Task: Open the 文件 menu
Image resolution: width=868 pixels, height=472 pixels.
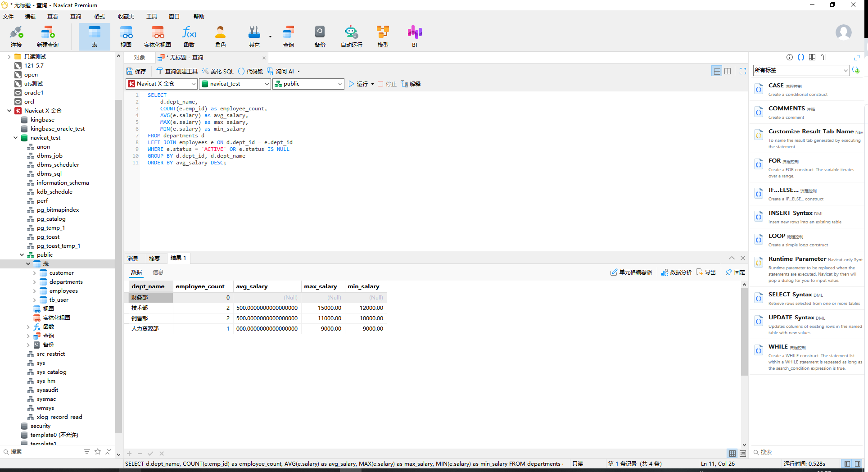Action: click(8, 17)
